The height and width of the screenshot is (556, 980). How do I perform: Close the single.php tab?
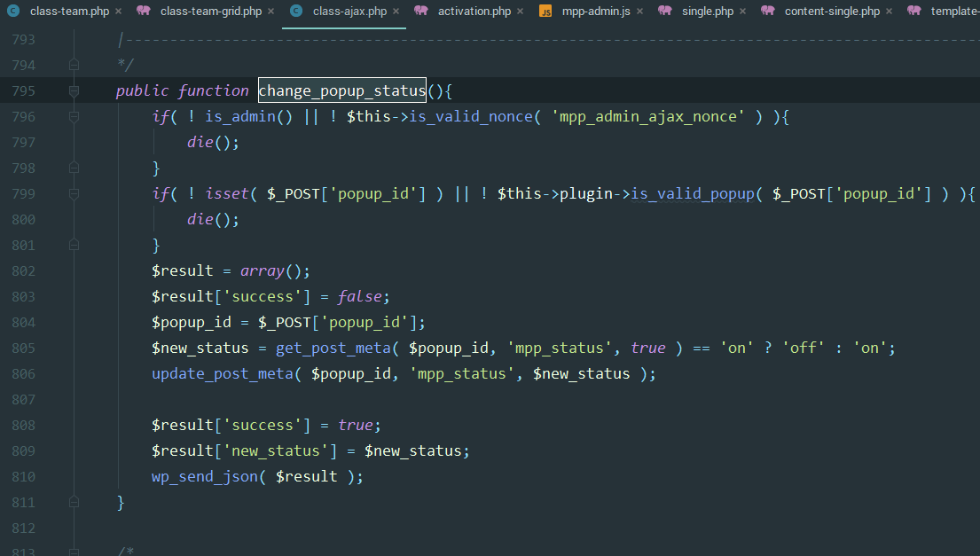coord(742,12)
